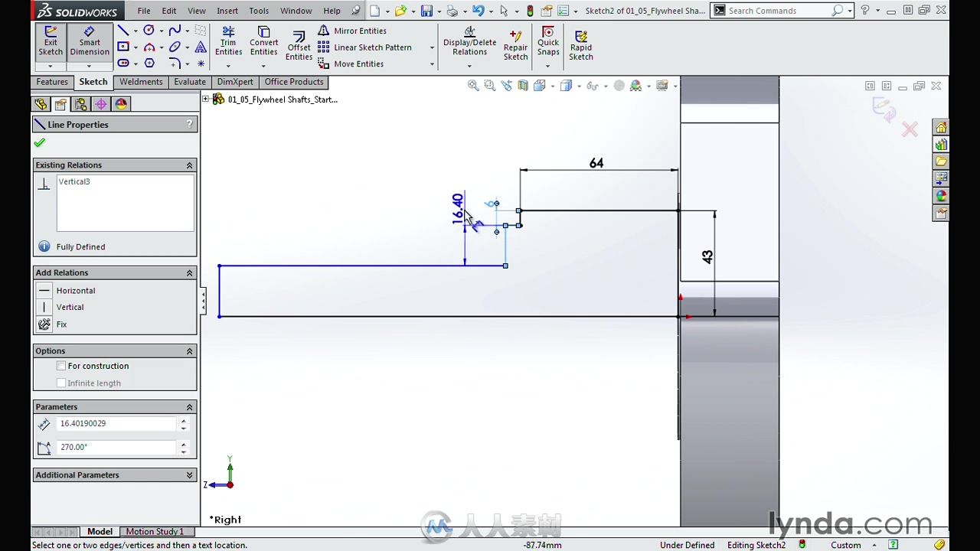Select the Straight Slot tool
This screenshot has height=551, width=980.
pos(122,64)
